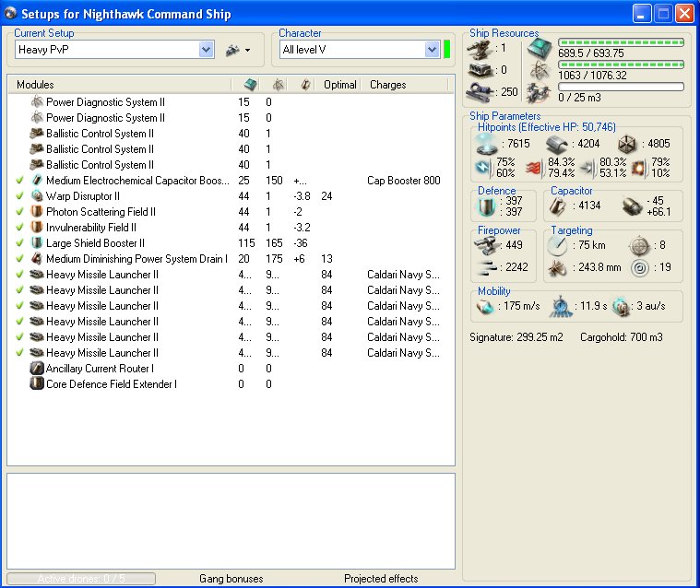This screenshot has width=700, height=588.
Task: Click the powergrid column header icon
Action: [277, 85]
